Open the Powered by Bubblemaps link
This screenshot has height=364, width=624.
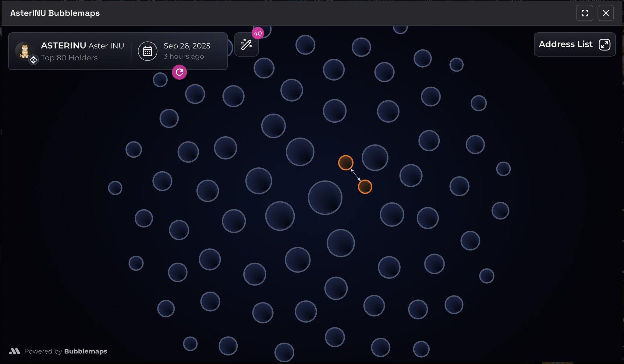[x=66, y=351]
